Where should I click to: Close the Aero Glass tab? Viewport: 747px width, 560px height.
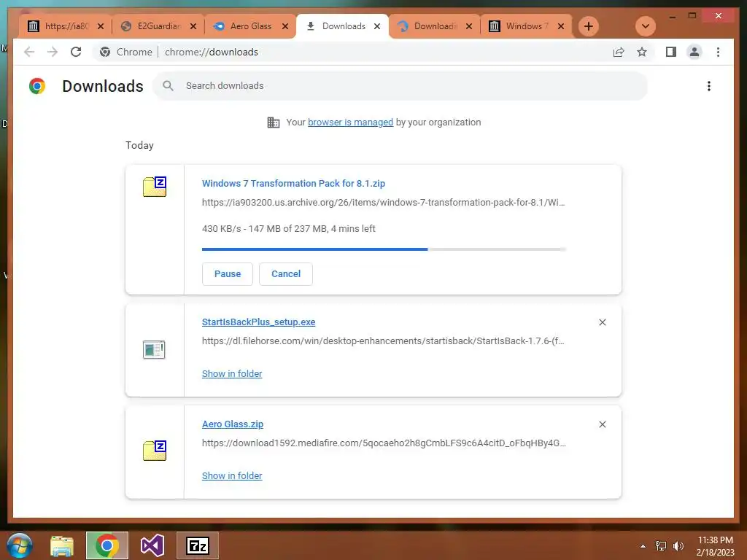pos(285,26)
